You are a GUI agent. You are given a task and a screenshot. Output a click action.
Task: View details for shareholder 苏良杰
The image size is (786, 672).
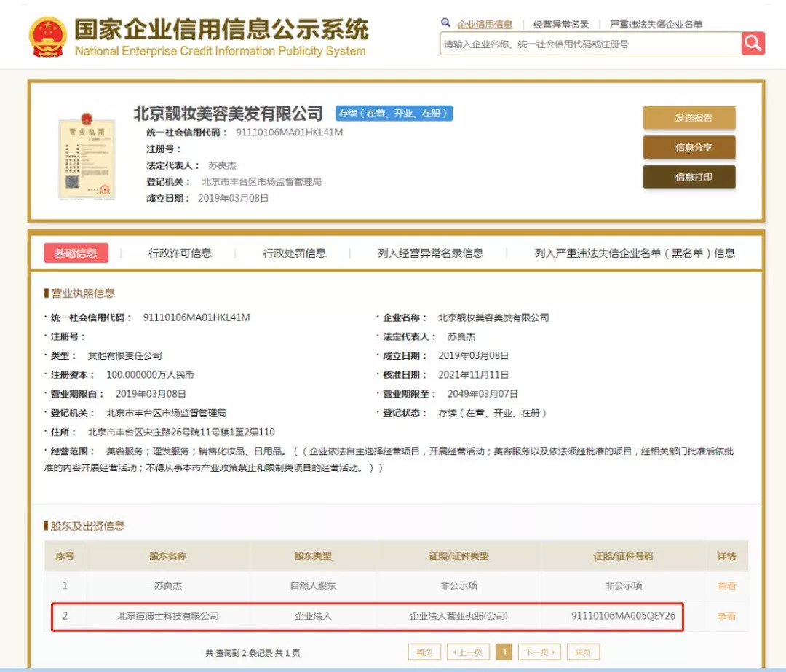tap(726, 586)
